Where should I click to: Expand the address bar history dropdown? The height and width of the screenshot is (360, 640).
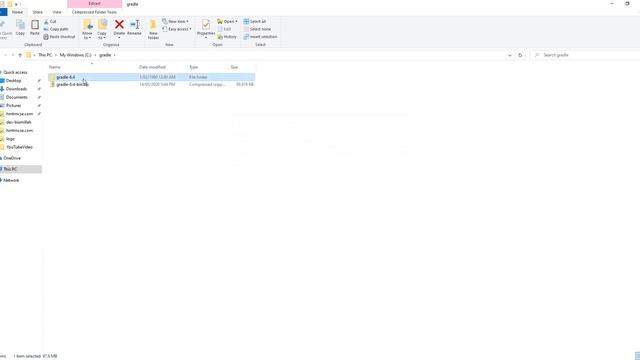click(x=509, y=55)
